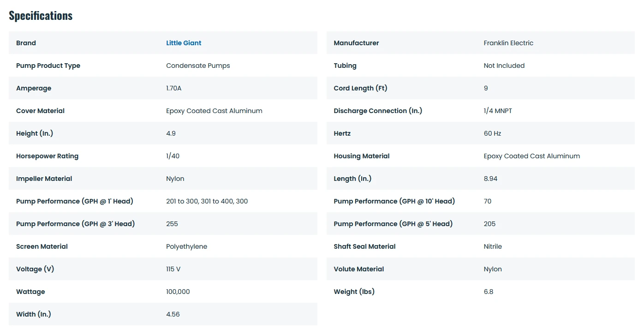
Task: Click the Horsepower Rating label
Action: tap(47, 156)
